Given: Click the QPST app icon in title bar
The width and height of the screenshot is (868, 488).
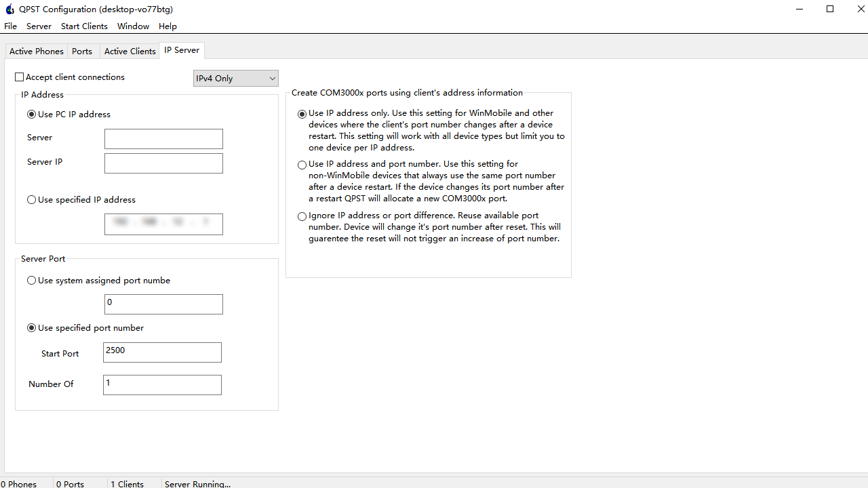Looking at the screenshot, I should pyautogui.click(x=9, y=9).
